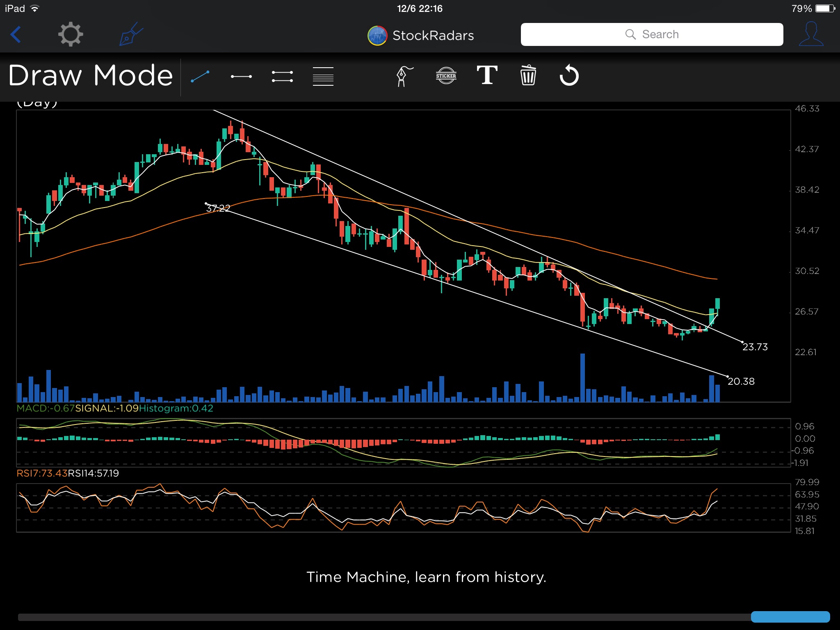Click the 20.38 trend line endpoint label
The width and height of the screenshot is (840, 630).
741,381
